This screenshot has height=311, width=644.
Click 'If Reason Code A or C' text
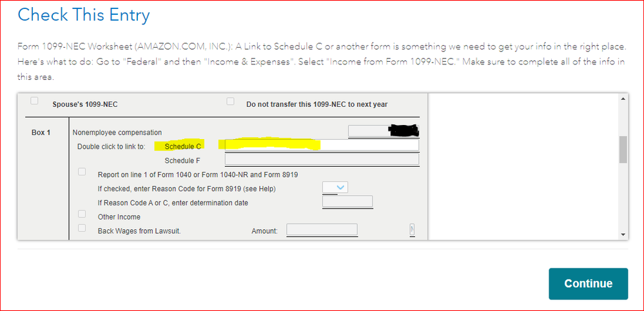(x=173, y=203)
